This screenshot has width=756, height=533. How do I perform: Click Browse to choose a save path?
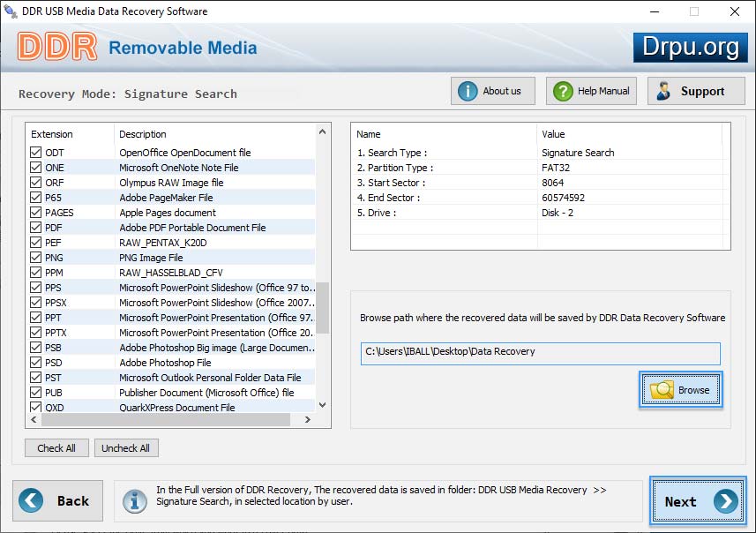coord(681,390)
